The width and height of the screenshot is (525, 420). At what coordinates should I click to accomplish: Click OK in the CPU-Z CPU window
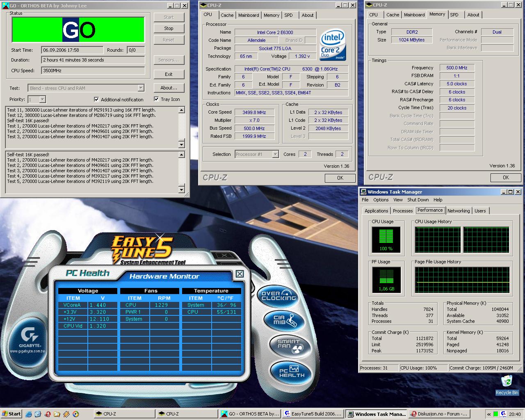pos(340,178)
